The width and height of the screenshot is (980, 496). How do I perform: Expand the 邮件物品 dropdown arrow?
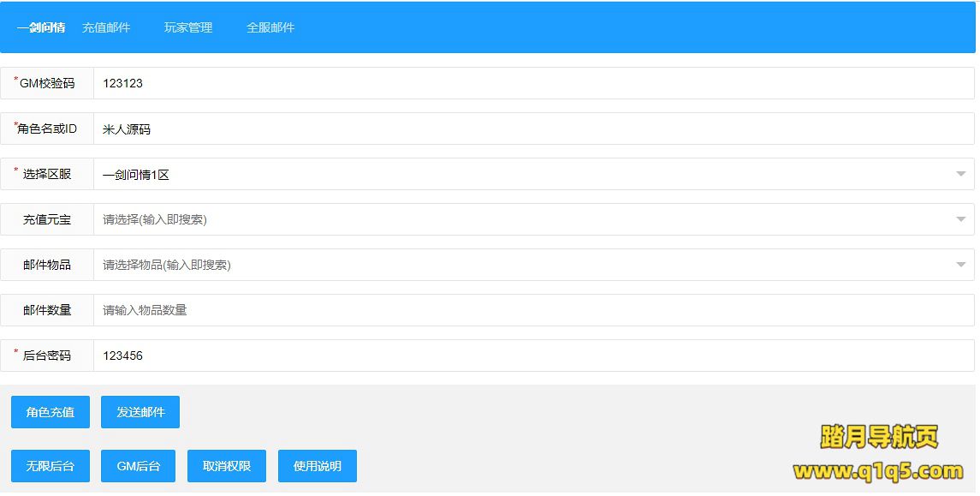pos(960,265)
